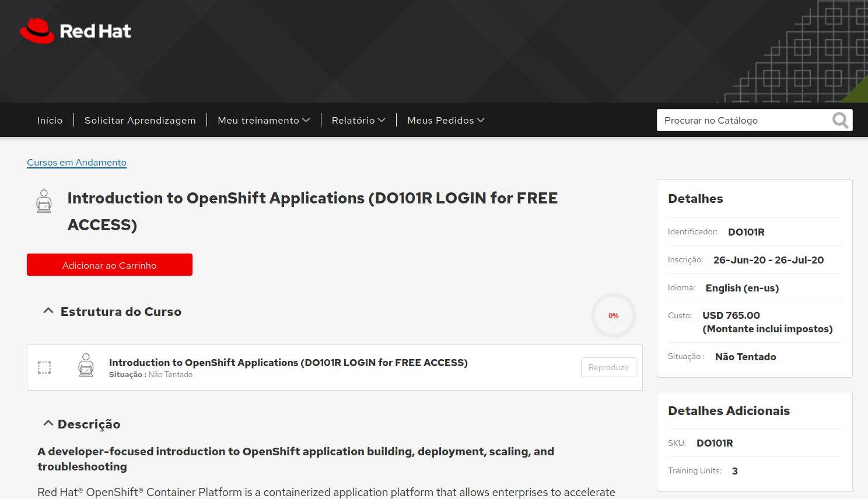Open the Cursos em Andamento breadcrumb link
This screenshot has height=499, width=868.
(76, 162)
